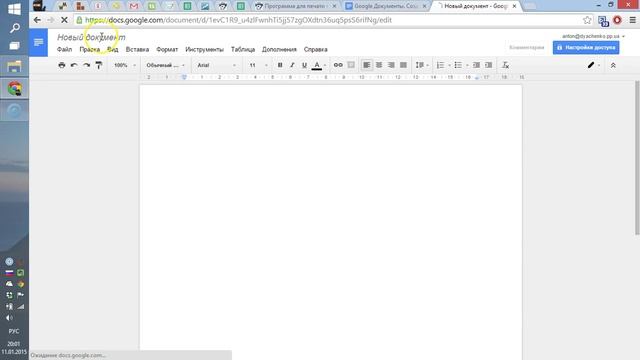The image size is (640, 360).
Task: Open the paragraph style dropdown "Обычный"
Action: pos(165,65)
